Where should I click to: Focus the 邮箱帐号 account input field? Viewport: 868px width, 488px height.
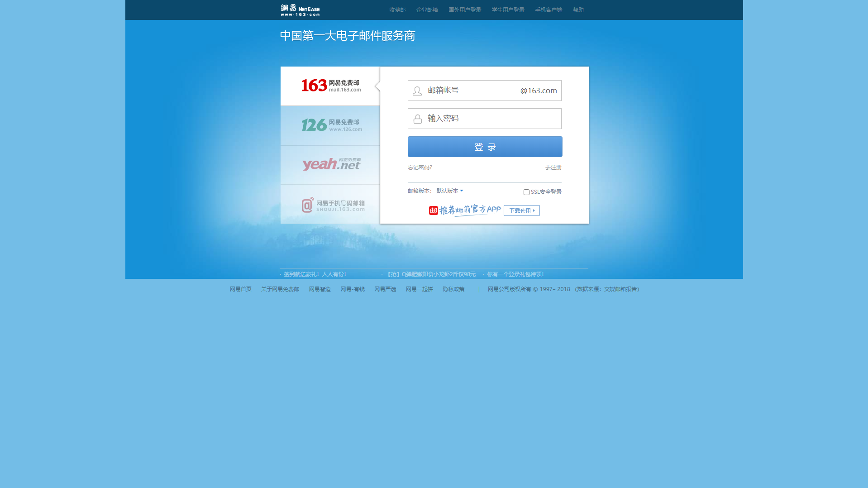(484, 91)
